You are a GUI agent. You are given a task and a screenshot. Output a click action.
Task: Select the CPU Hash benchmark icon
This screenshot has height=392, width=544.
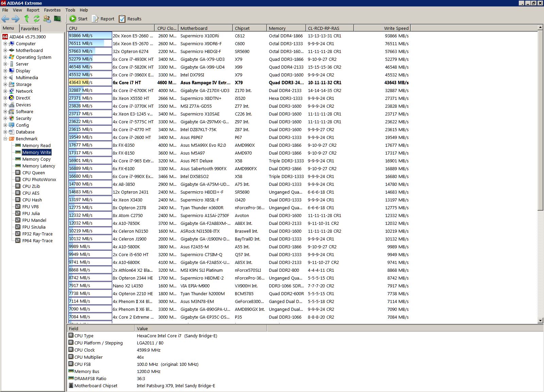[x=18, y=200]
